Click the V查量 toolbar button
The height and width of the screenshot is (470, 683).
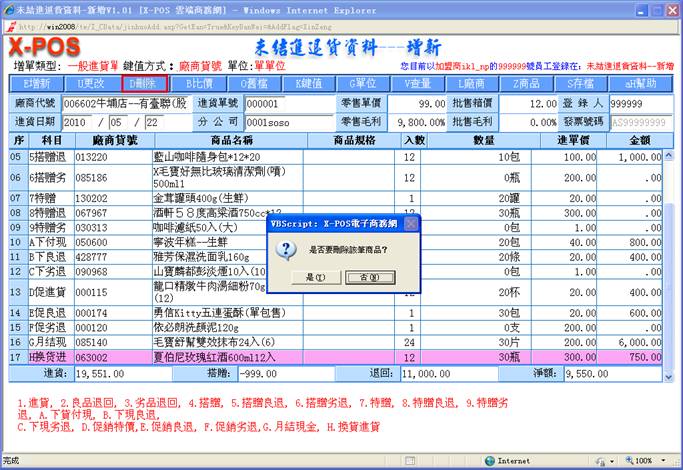point(417,83)
